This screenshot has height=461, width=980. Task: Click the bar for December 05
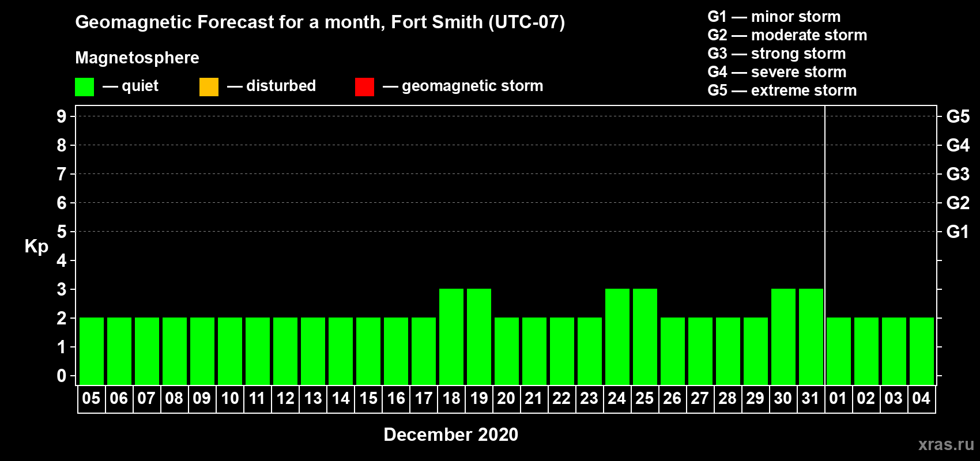tap(92, 351)
